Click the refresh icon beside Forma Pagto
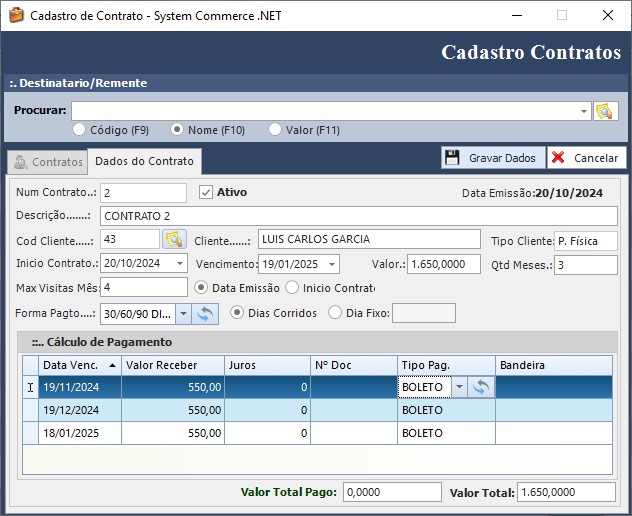Image resolution: width=632 pixels, height=516 pixels. click(205, 313)
